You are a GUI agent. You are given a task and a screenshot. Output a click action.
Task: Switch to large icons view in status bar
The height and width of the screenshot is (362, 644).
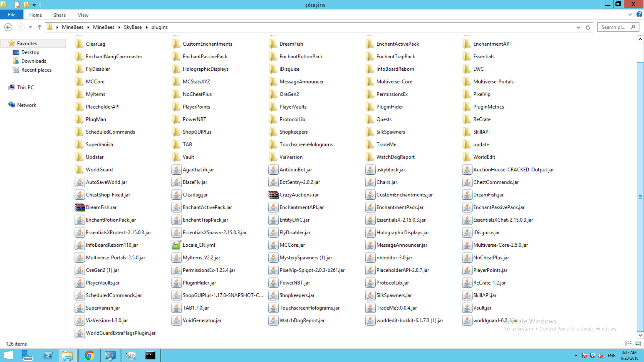click(638, 344)
